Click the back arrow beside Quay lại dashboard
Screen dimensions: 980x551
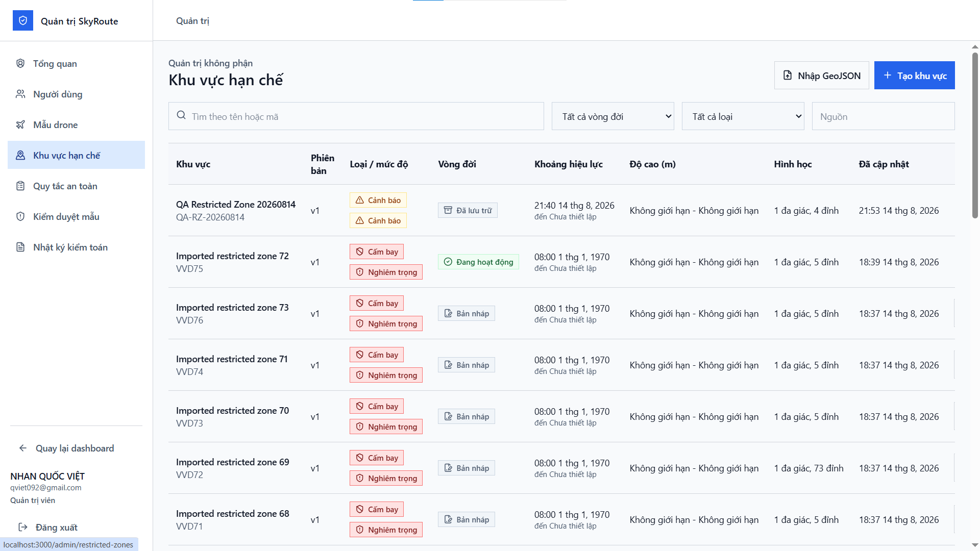click(x=23, y=448)
